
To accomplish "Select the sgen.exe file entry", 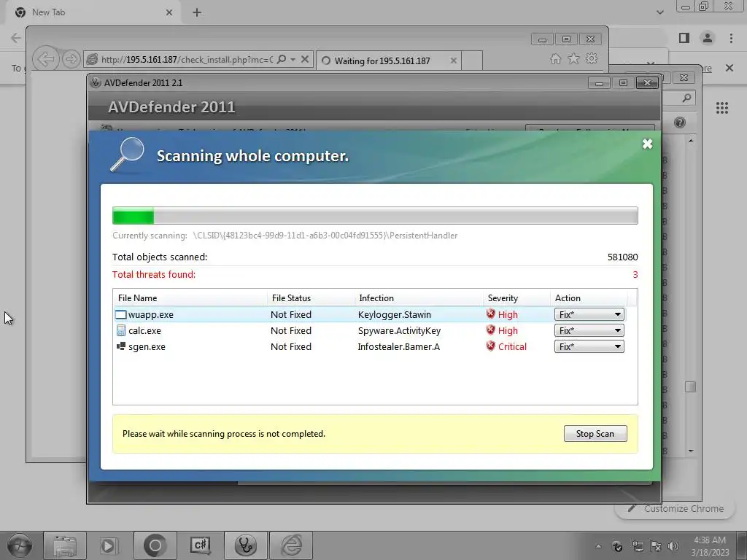I will coord(147,346).
